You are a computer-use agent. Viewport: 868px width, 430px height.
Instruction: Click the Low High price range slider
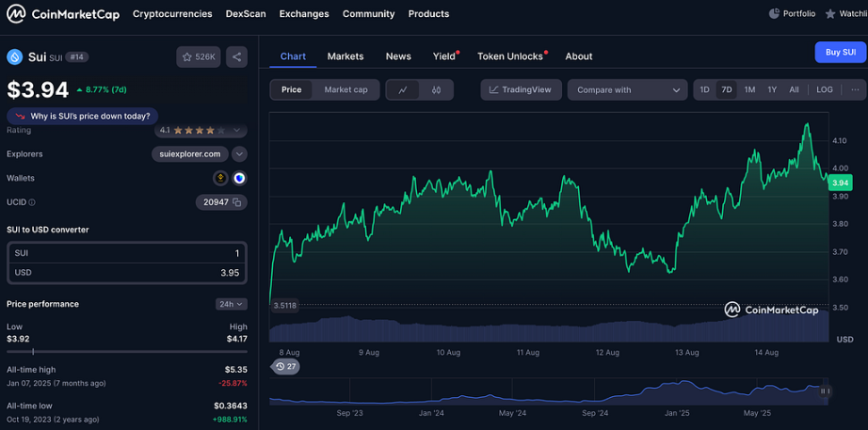coord(127,351)
